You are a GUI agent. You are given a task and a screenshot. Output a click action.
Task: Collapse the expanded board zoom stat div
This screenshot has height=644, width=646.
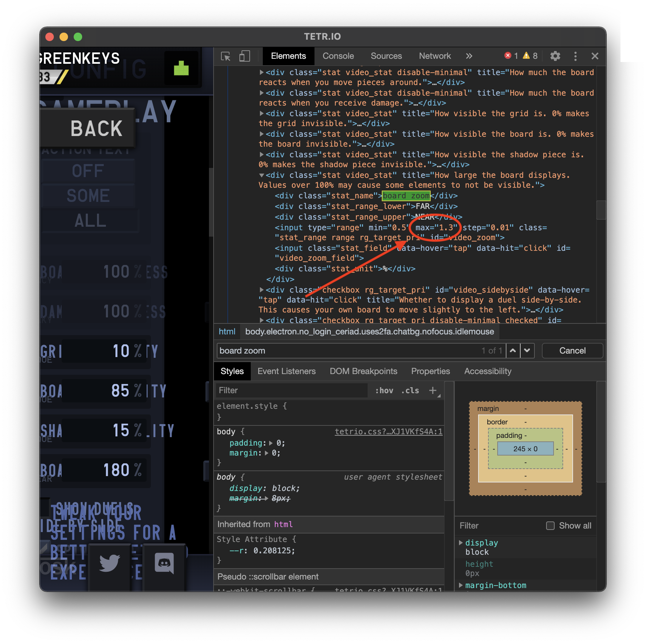point(261,175)
